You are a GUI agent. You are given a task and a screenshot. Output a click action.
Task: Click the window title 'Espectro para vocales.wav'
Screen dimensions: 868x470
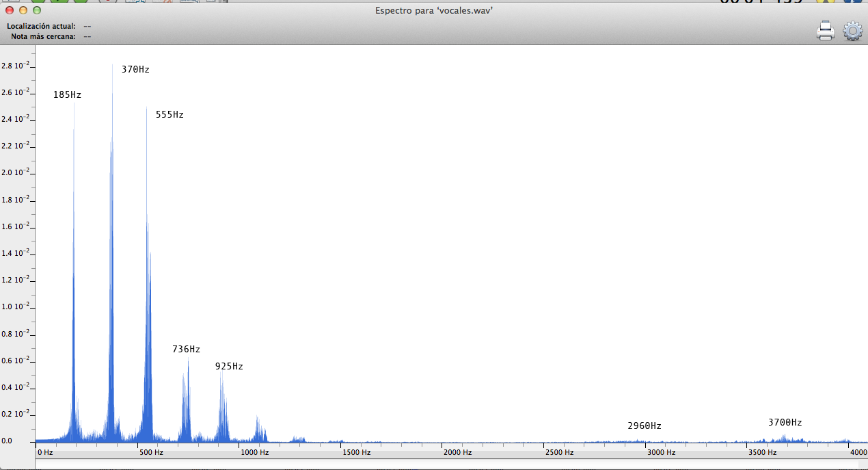(x=433, y=10)
